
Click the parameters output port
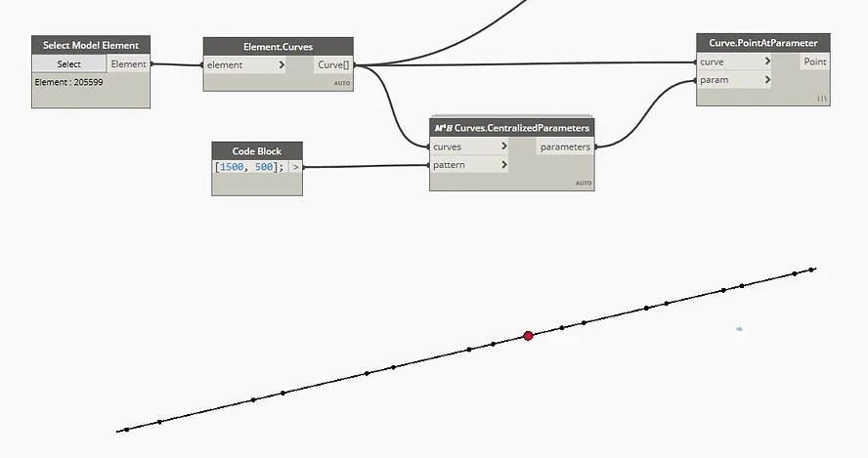point(565,146)
